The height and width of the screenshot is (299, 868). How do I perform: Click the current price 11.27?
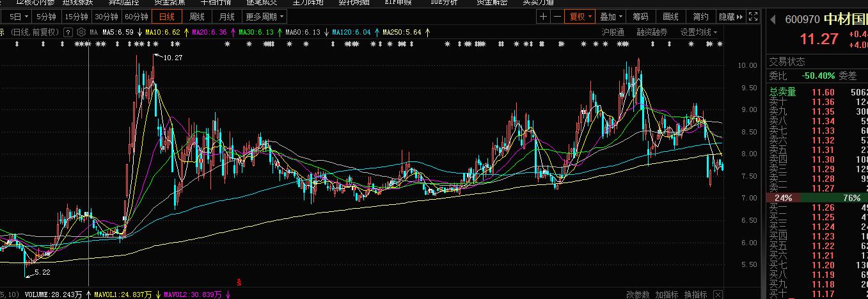(x=819, y=39)
